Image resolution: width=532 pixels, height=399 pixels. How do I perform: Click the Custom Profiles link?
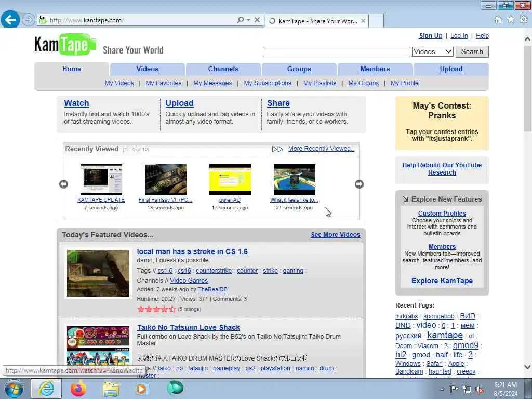(442, 214)
